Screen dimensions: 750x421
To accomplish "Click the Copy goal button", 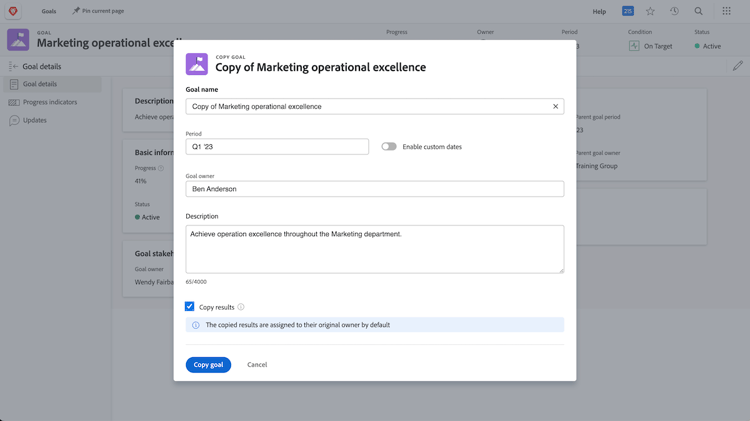I will pos(208,365).
